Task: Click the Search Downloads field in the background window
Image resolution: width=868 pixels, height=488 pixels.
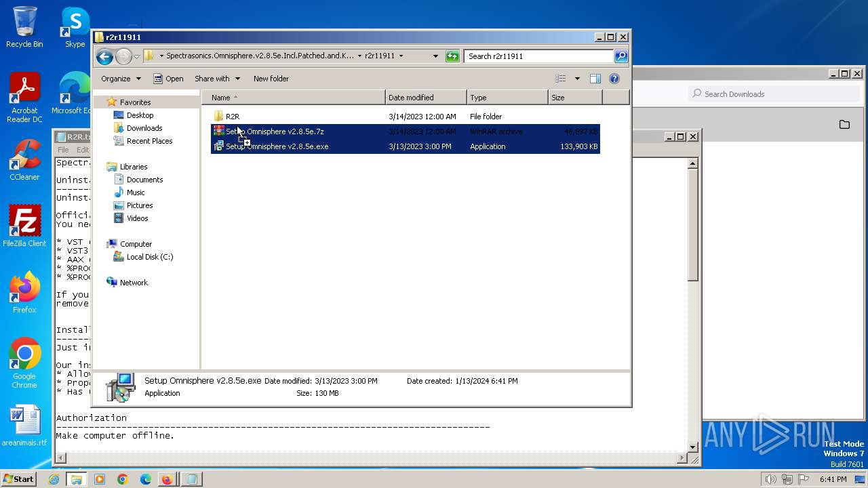Action: [x=773, y=94]
